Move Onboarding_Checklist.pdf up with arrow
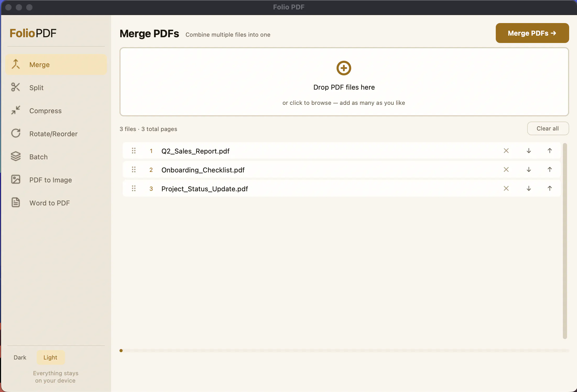This screenshot has height=392, width=577. click(550, 170)
